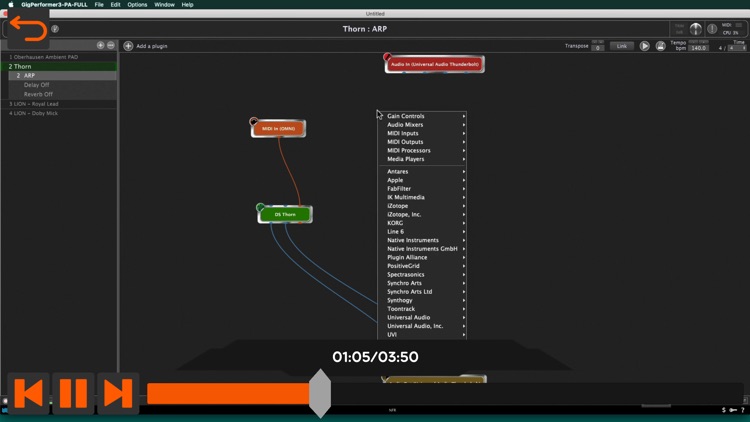This screenshot has width=750, height=422.
Task: Click the orange back arrow icon
Action: point(28,29)
